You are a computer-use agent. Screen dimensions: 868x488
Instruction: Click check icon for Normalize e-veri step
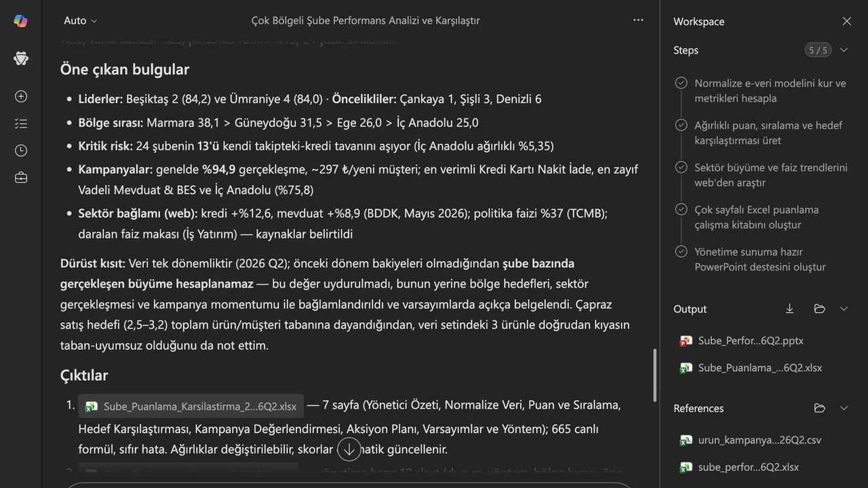pyautogui.click(x=681, y=83)
